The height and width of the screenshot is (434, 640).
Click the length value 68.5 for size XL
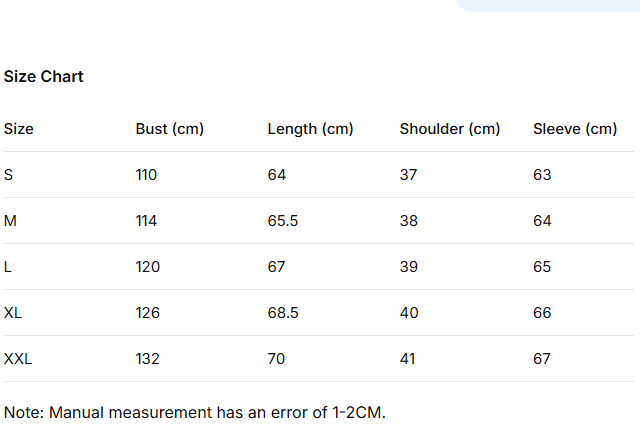click(283, 313)
